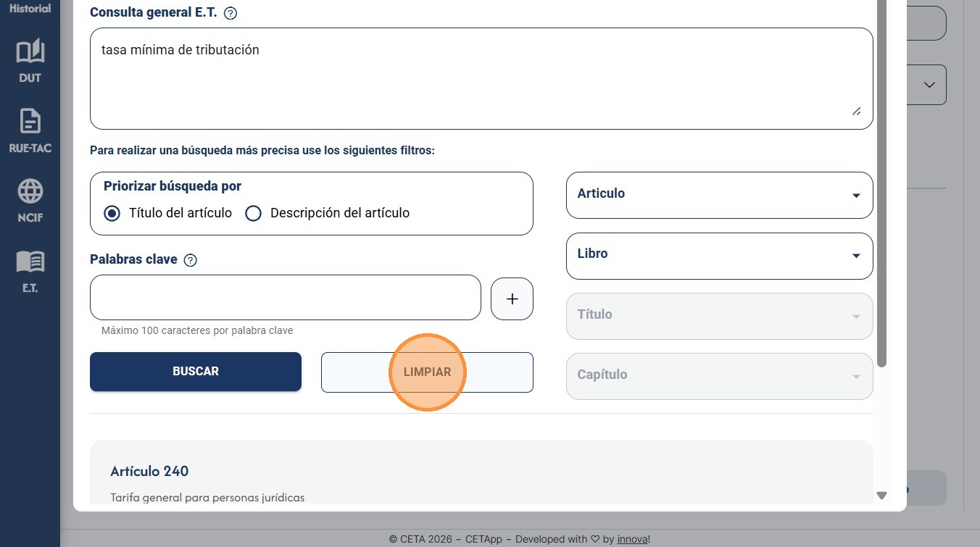Add keyword with the plus button
Image resolution: width=980 pixels, height=547 pixels.
click(x=512, y=298)
